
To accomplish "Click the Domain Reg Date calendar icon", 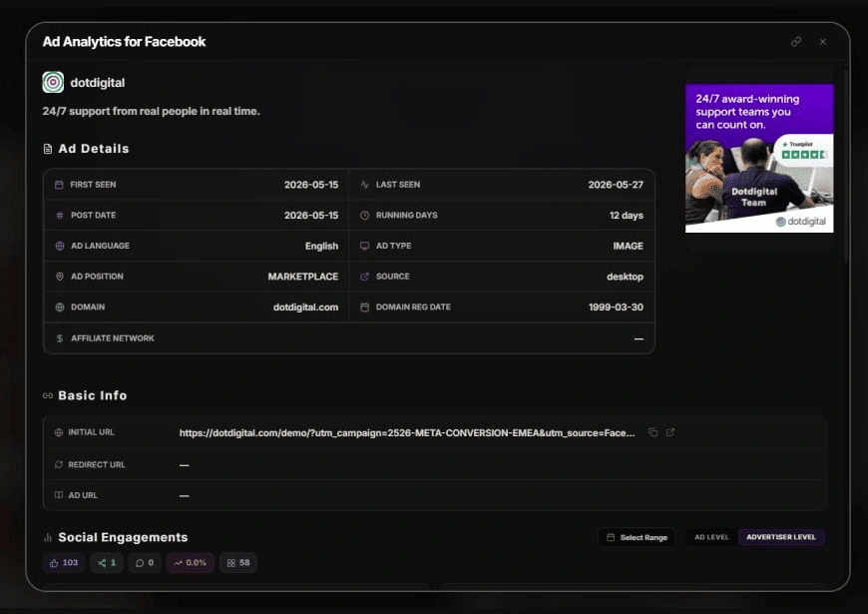I will click(x=364, y=307).
